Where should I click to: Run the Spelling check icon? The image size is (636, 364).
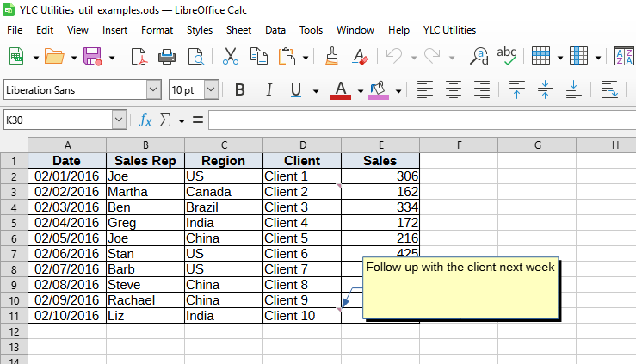(507, 57)
